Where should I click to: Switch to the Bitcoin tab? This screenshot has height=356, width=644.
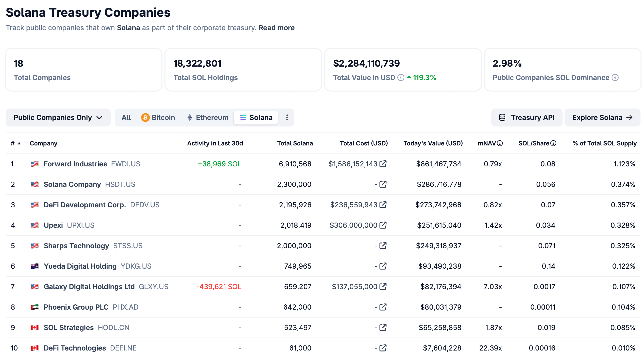pyautogui.click(x=158, y=118)
